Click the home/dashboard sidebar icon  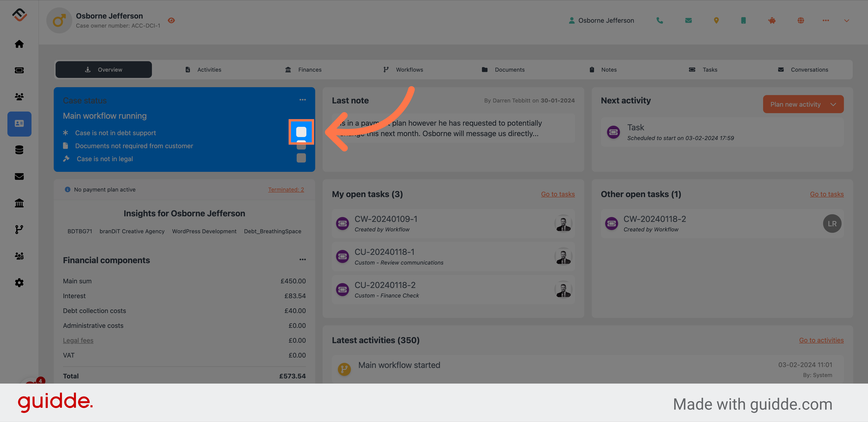coord(19,43)
